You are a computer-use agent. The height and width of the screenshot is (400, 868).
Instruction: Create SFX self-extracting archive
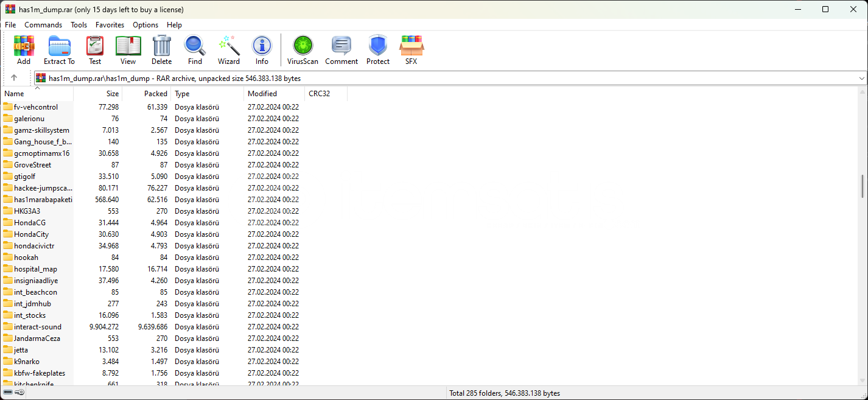tap(411, 49)
